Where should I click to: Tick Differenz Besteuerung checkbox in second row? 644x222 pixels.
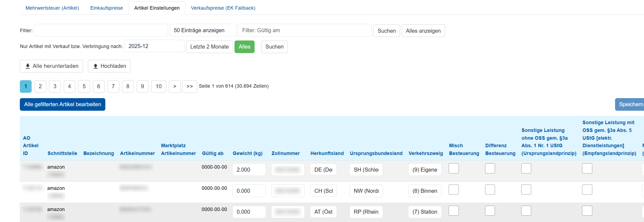click(x=490, y=190)
